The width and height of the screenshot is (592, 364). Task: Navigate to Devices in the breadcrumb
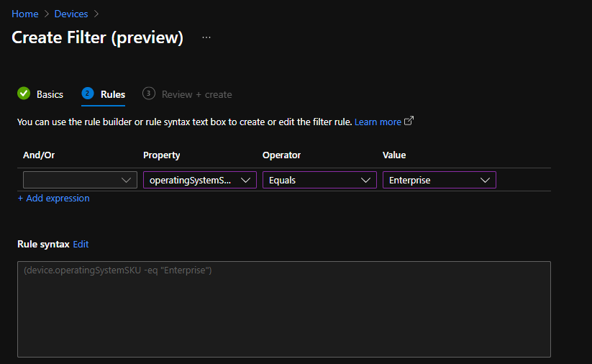pos(71,14)
